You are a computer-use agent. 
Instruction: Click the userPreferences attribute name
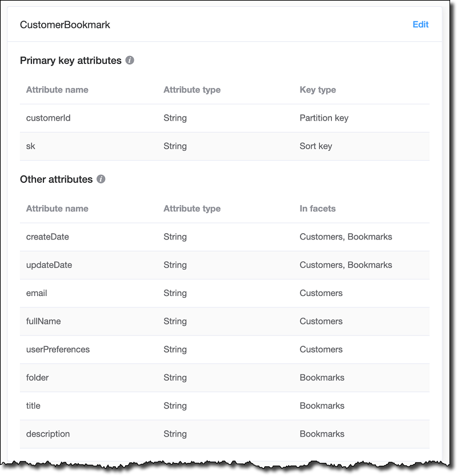[58, 349]
